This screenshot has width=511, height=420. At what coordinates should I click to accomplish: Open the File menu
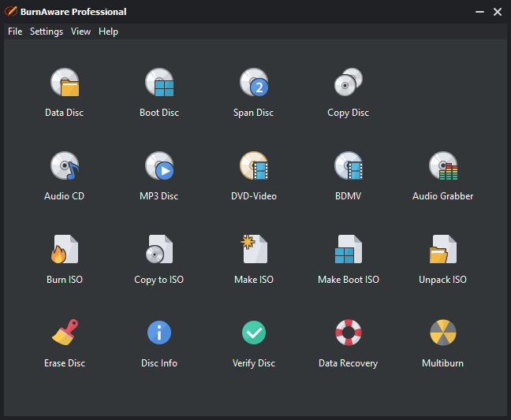[x=15, y=32]
